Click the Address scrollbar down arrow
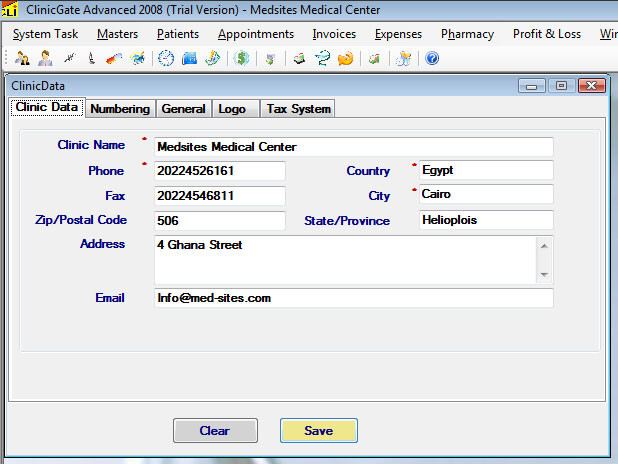618x464 pixels. 544,274
